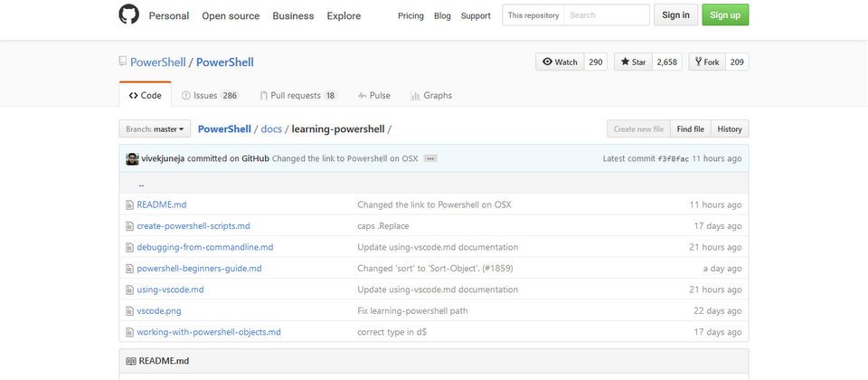Open commit 'caps .Replace' message

click(x=383, y=226)
